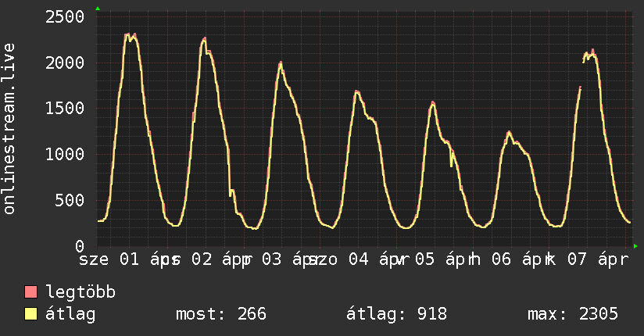Select the legtöbb legend label
The width and height of the screenshot is (644, 336).
pos(81,292)
